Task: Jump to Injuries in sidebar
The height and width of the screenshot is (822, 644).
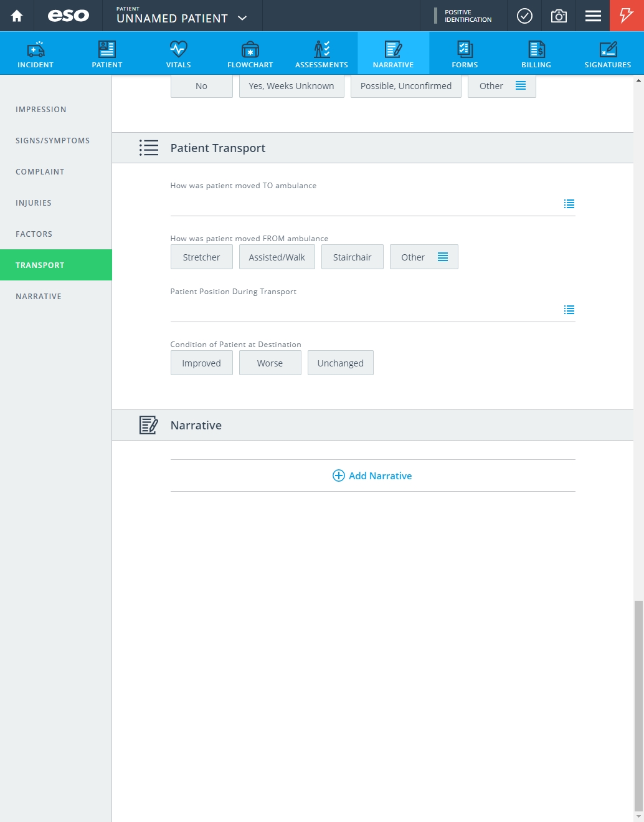Action: tap(34, 203)
